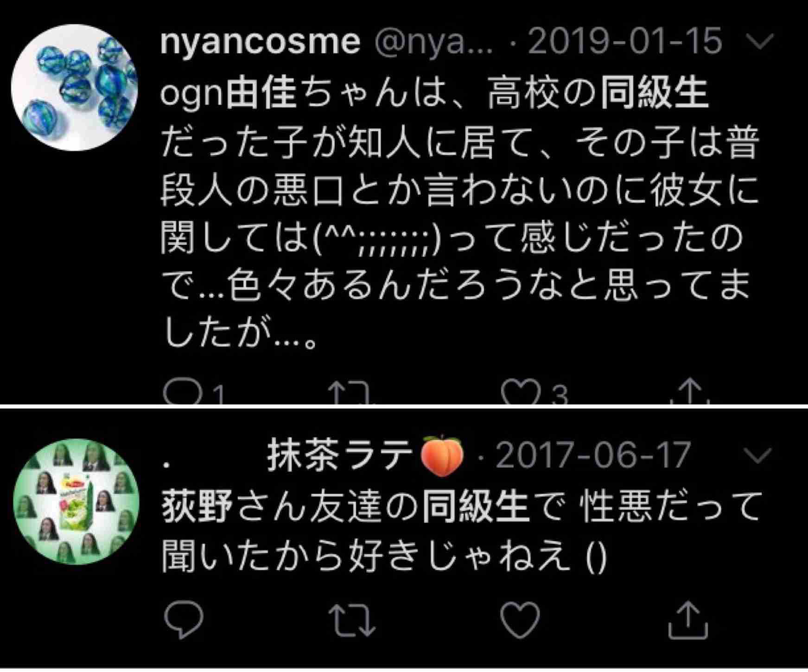The width and height of the screenshot is (808, 672).
Task: Open 抹茶ラテ's green profile picture
Action: tap(76, 502)
